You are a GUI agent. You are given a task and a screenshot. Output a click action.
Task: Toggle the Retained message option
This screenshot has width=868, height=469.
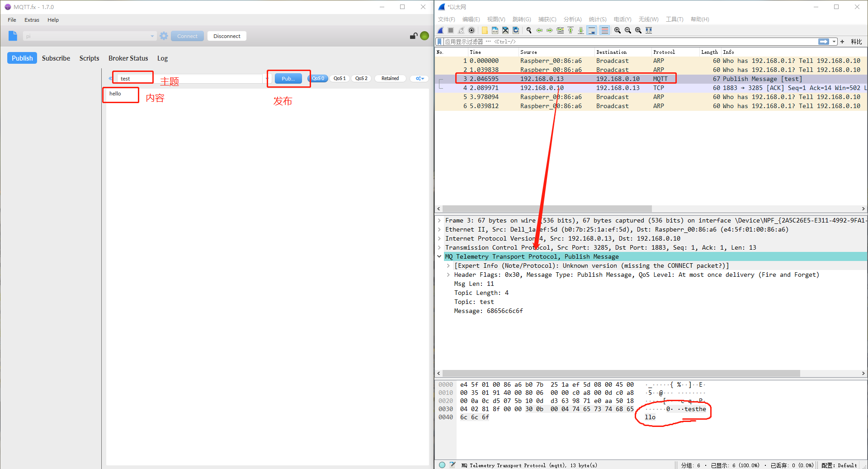point(390,78)
